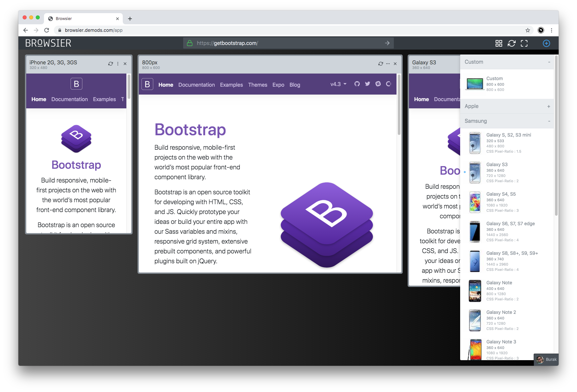
Task: Open the v4.3 version dropdown
Action: (338, 84)
